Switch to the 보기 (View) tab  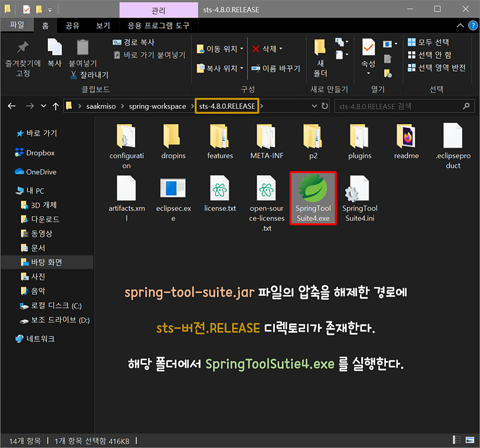pyautogui.click(x=103, y=25)
